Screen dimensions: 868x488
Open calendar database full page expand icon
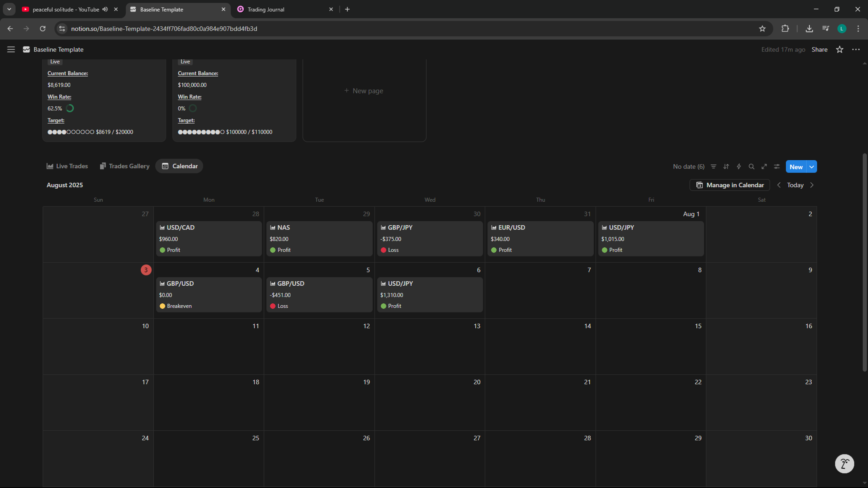coord(764,166)
